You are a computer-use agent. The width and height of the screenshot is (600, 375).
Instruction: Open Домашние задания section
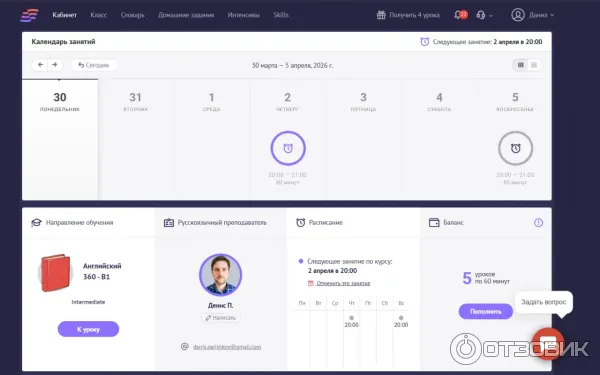click(186, 15)
